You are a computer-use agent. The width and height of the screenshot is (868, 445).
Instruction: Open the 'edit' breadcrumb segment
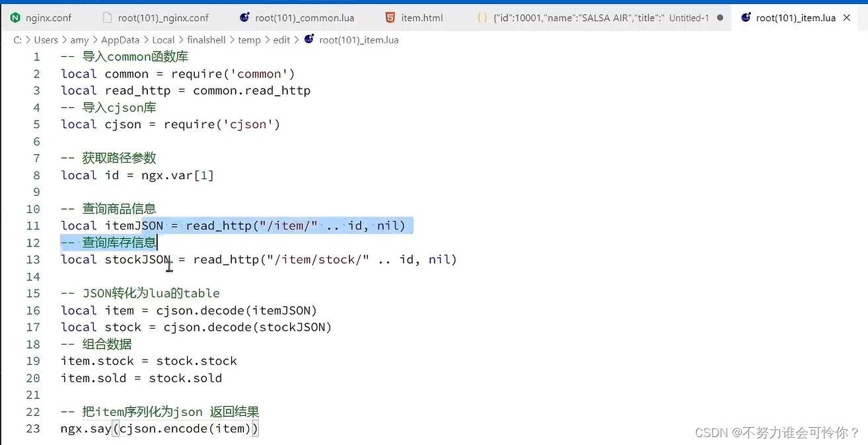point(281,40)
